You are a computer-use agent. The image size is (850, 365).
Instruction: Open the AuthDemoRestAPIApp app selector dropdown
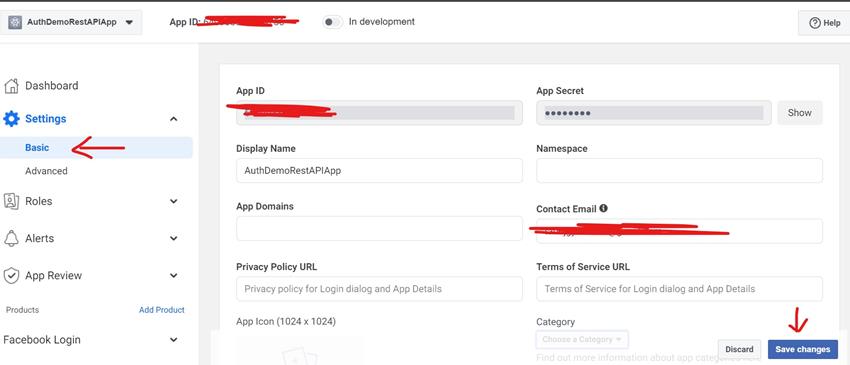pyautogui.click(x=71, y=22)
